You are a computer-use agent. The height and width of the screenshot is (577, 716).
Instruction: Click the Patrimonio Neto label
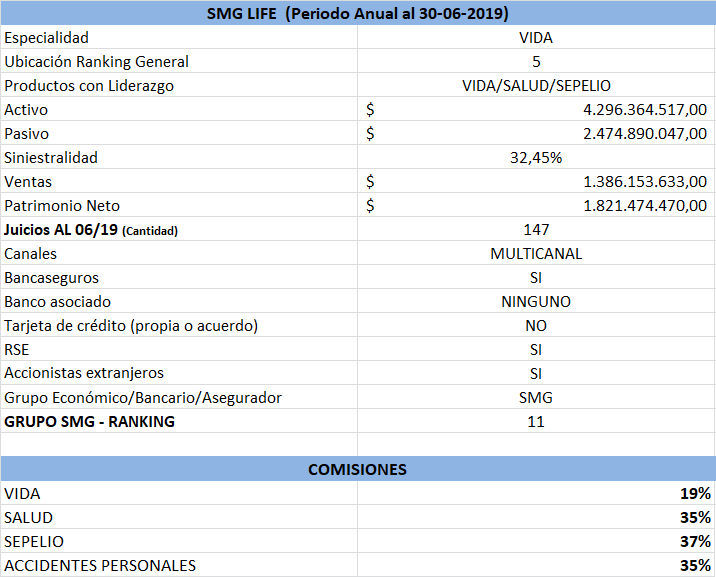click(179, 205)
